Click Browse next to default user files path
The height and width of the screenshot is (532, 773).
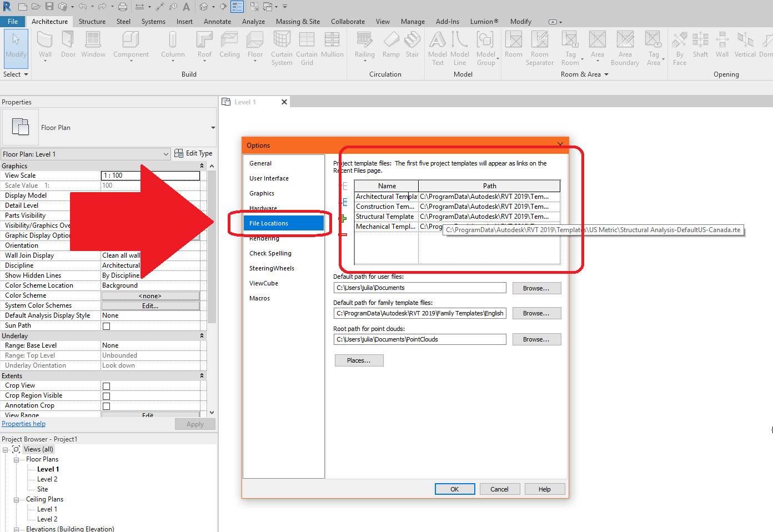pos(536,288)
